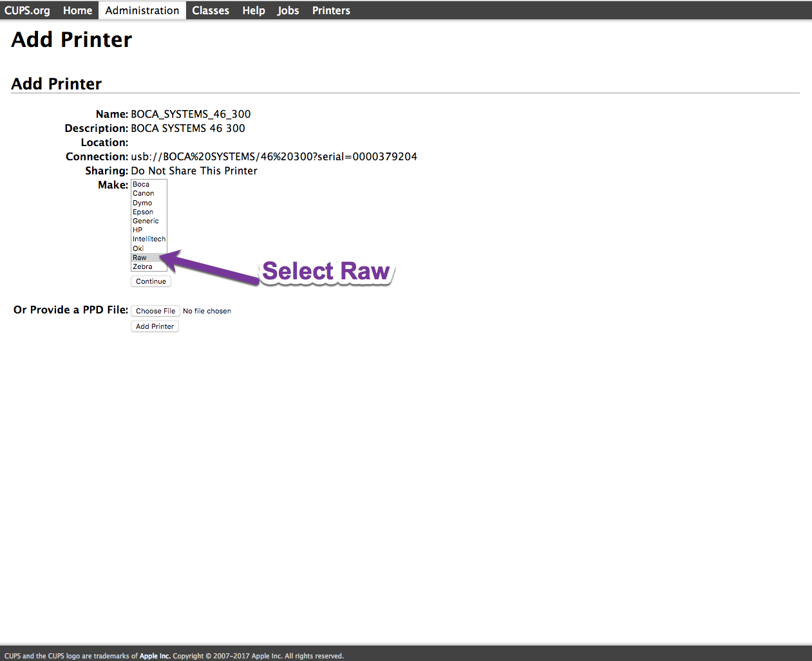Pick Oki in the Make list
This screenshot has width=812, height=661.
coord(149,248)
